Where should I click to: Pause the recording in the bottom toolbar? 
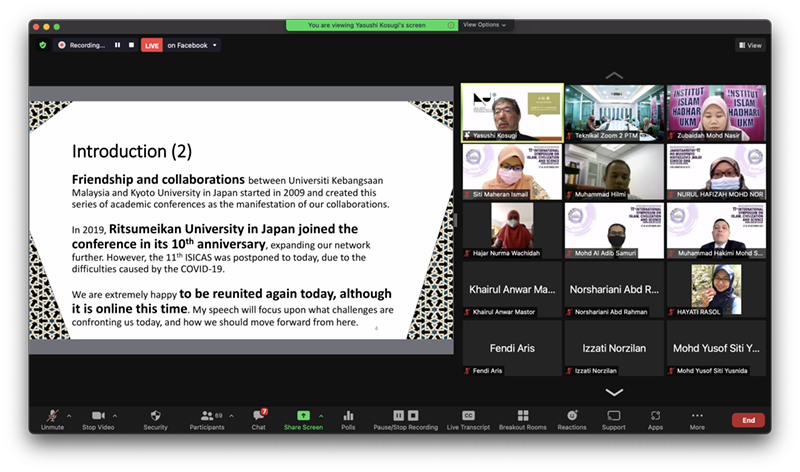[x=398, y=415]
